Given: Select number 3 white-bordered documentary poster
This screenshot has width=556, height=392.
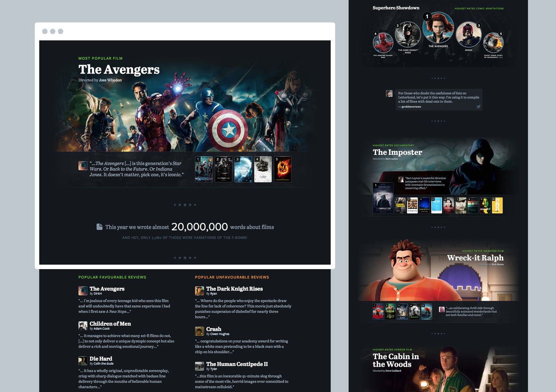Looking at the screenshot, I should 412,205.
